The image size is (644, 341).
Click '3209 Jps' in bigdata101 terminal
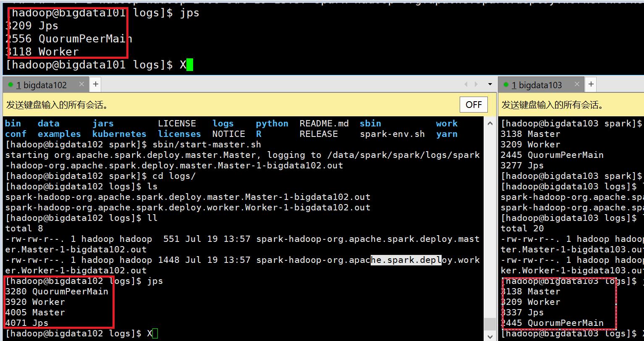(x=32, y=26)
